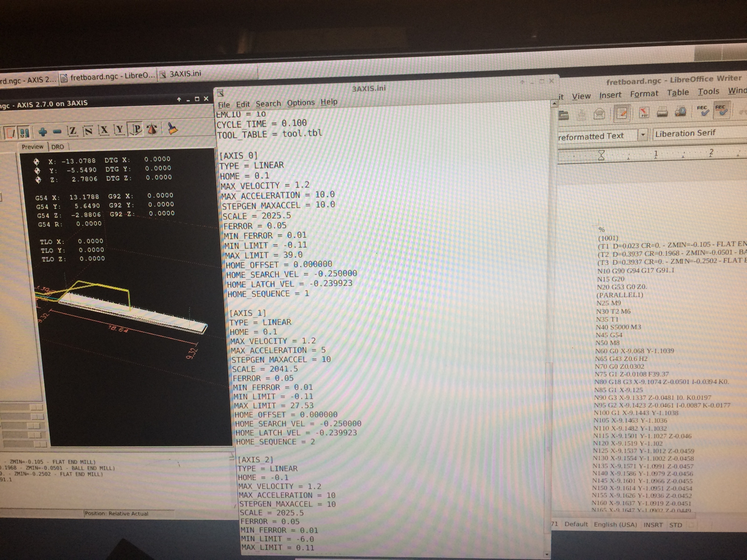The image size is (747, 560).
Task: Switch to Z top view
Action: pyautogui.click(x=72, y=131)
